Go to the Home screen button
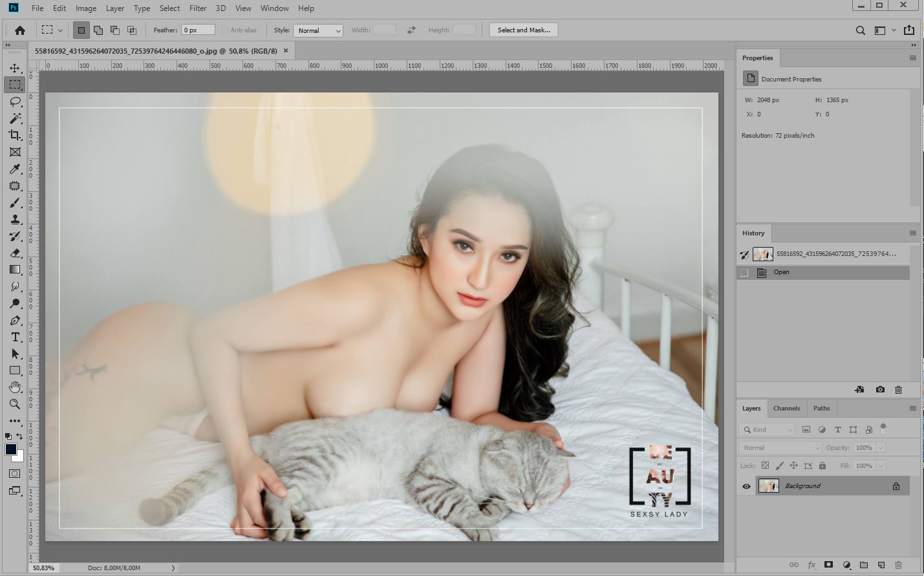 point(20,30)
